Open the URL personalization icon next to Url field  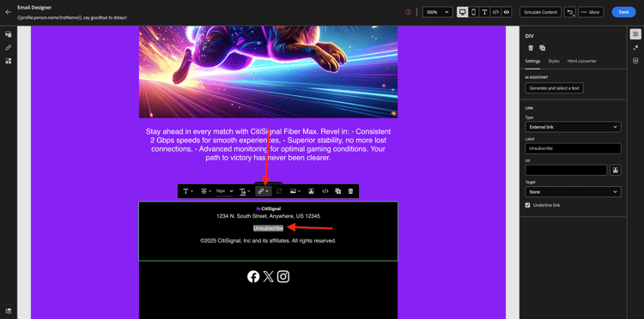615,170
